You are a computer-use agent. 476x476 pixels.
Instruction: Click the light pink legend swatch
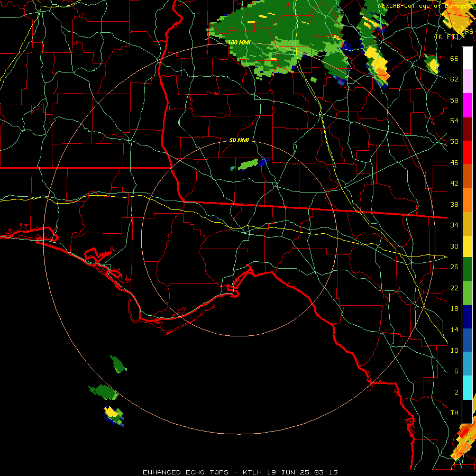(467, 81)
